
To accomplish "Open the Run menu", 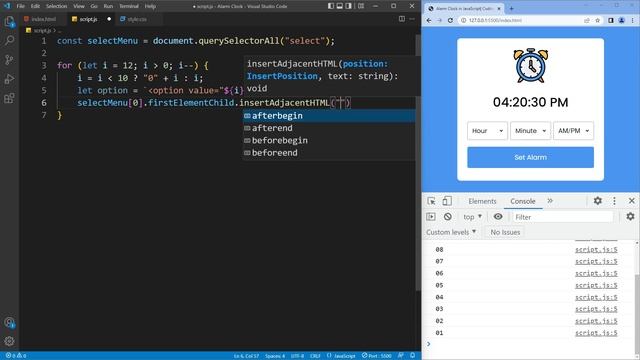I will pos(108,6).
